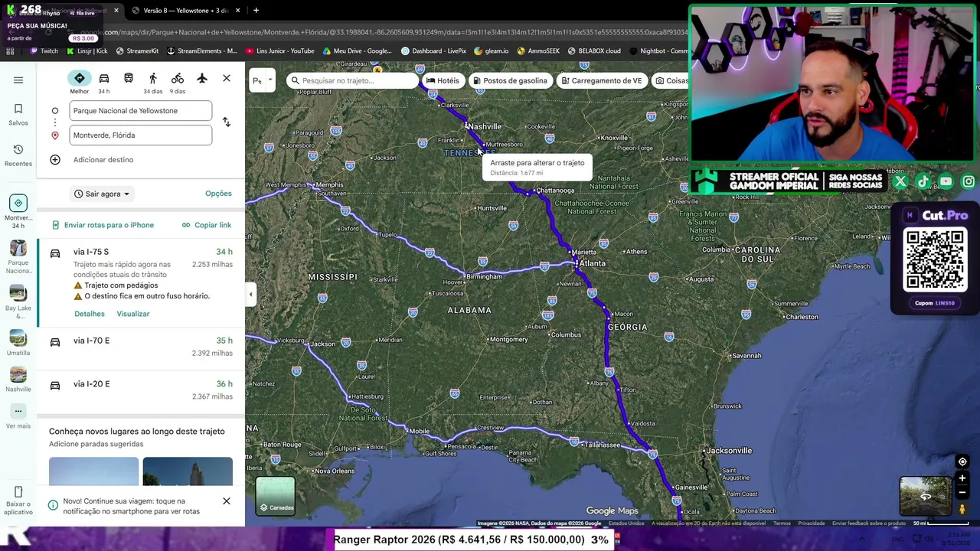Open the BELABOX cloud bookmark
980x551 pixels.
click(594, 51)
